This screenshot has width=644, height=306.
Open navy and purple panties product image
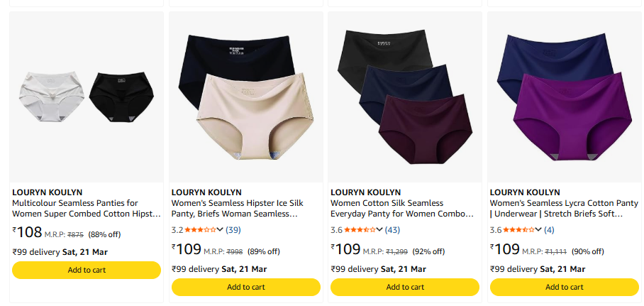tap(564, 96)
